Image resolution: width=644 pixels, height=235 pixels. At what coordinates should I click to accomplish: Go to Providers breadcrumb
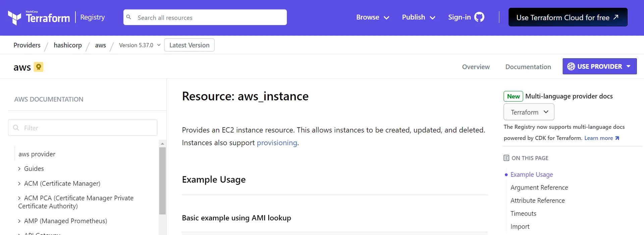pos(27,45)
